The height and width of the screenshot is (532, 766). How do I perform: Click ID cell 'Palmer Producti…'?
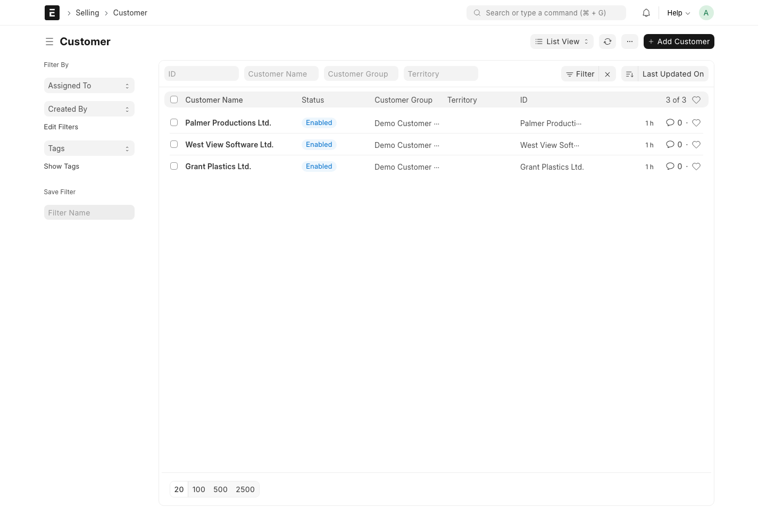[x=551, y=123]
